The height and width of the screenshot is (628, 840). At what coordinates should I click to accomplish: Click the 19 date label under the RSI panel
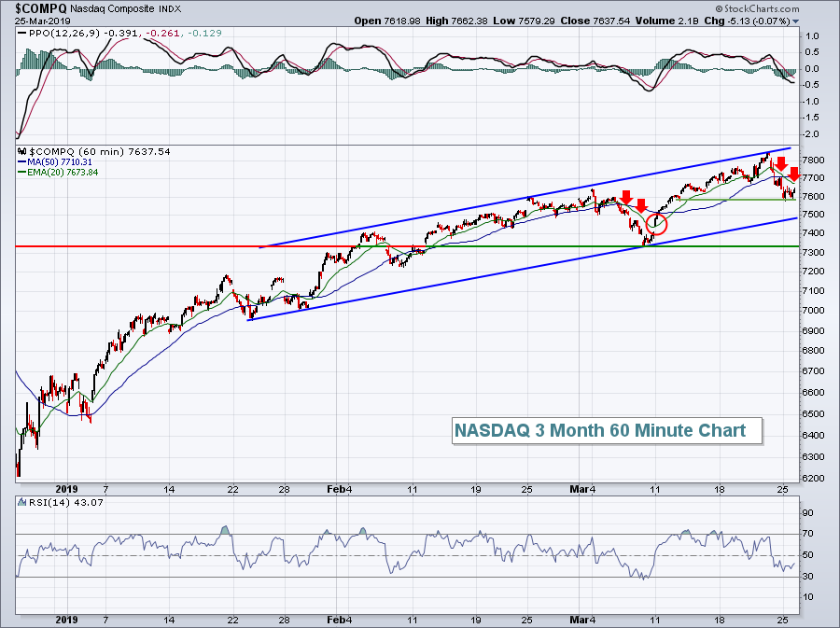476,620
